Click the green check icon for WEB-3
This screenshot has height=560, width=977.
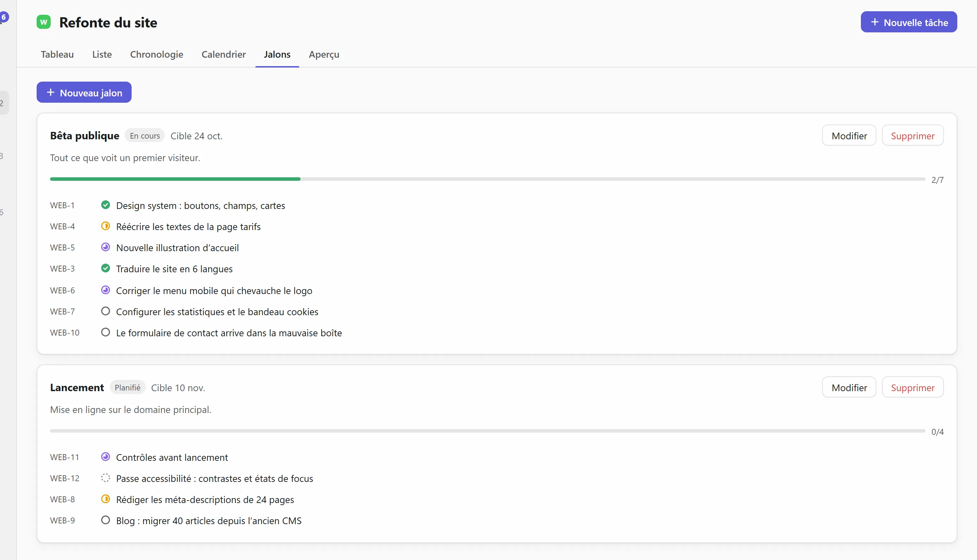[x=106, y=268]
